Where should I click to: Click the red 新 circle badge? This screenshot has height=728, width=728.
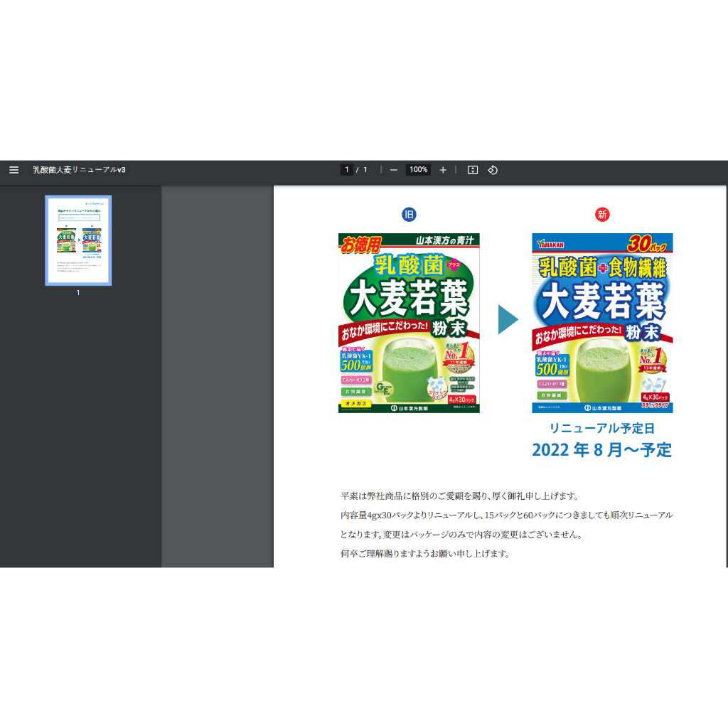pyautogui.click(x=602, y=214)
